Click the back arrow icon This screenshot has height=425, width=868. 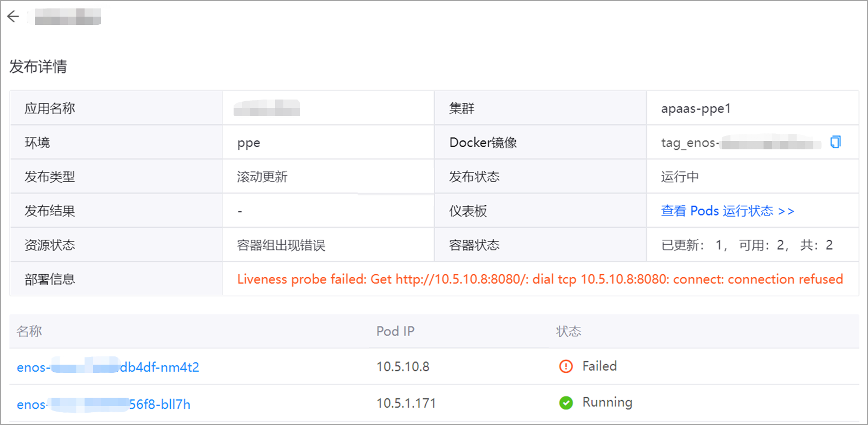point(13,16)
